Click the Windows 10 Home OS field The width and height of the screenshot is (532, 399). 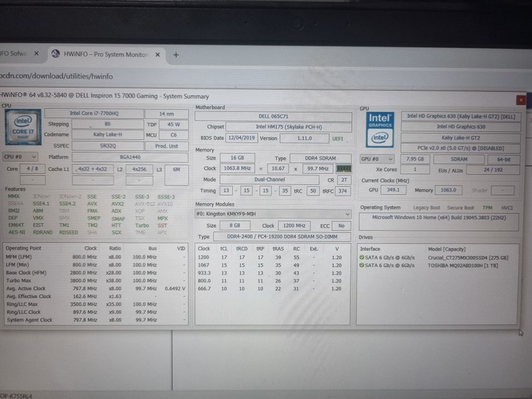coord(438,222)
